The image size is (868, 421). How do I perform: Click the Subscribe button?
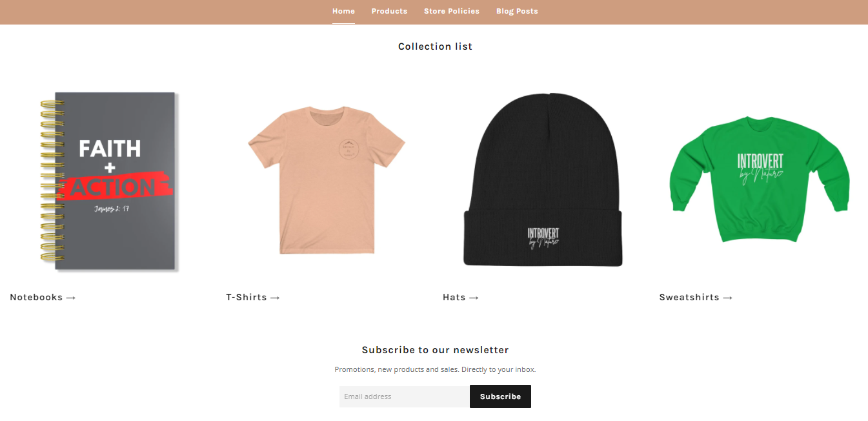(500, 396)
